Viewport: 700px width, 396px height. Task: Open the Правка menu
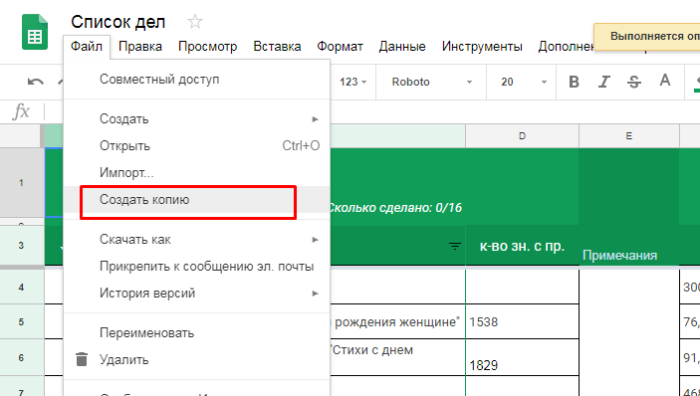pyautogui.click(x=140, y=46)
